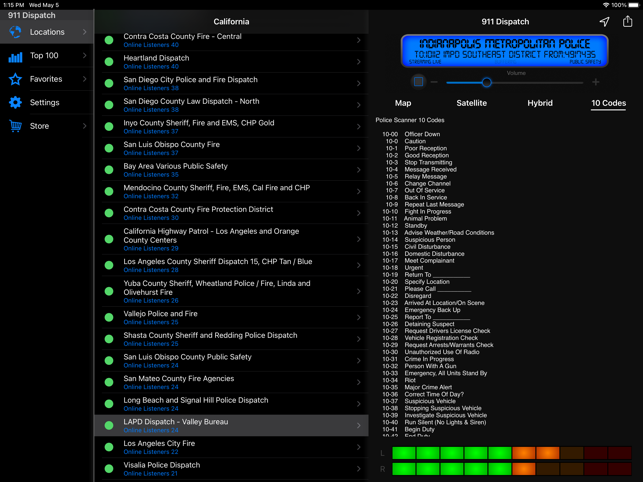Open chevron for San Mateo County Fire Agencies

click(358, 382)
